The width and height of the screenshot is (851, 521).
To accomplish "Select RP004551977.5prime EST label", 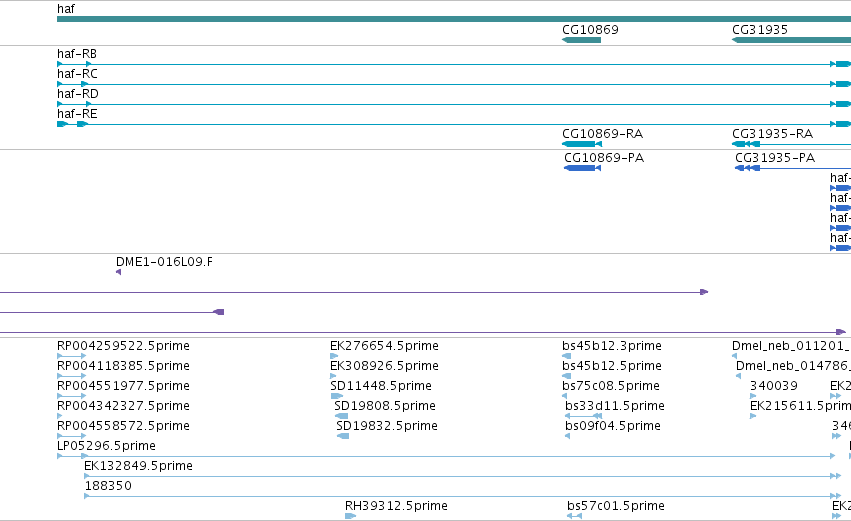I will click(123, 386).
